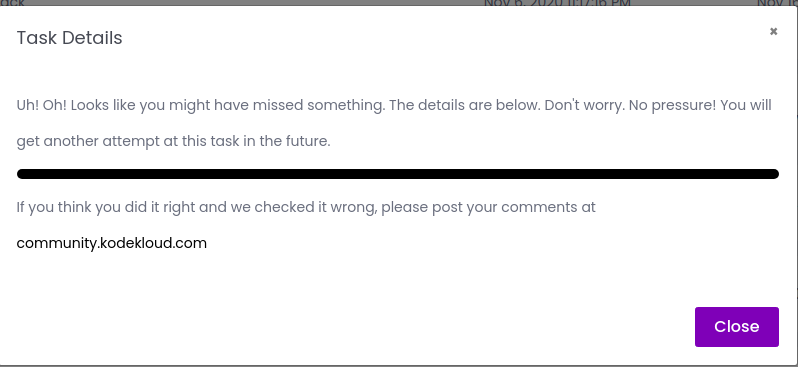This screenshot has width=798, height=367.
Task: Click the cut-off "ack" text behind the dialog
Action: click(x=12, y=3)
